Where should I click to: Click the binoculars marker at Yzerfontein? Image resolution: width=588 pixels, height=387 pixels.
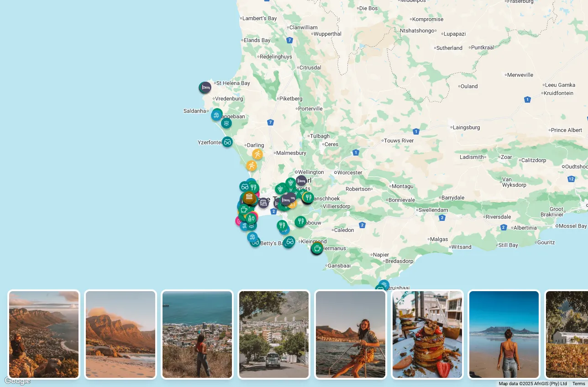227,142
